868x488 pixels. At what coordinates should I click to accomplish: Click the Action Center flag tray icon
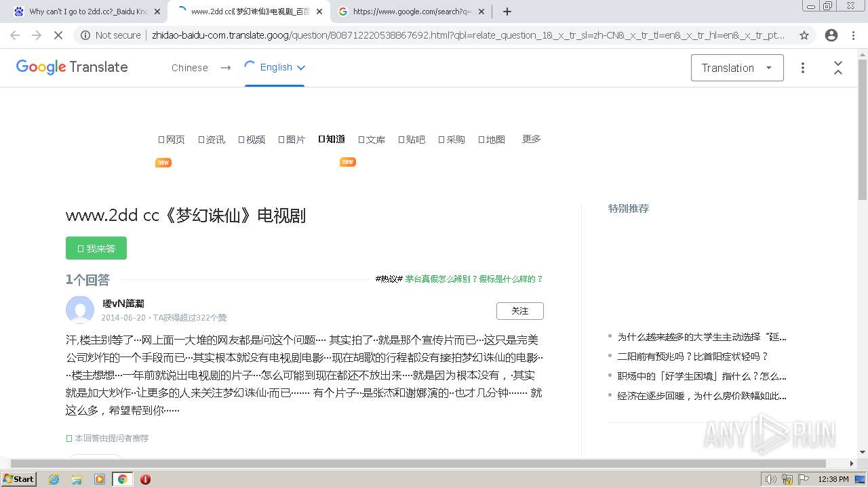(x=804, y=479)
